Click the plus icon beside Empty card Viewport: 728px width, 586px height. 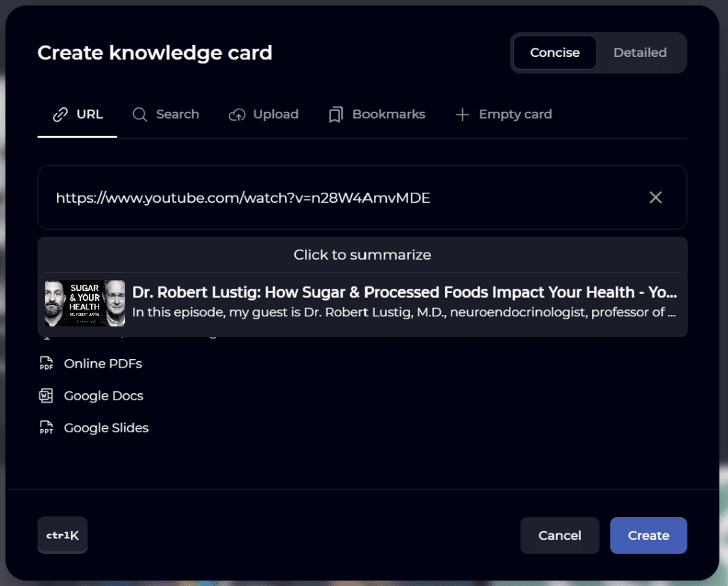463,114
